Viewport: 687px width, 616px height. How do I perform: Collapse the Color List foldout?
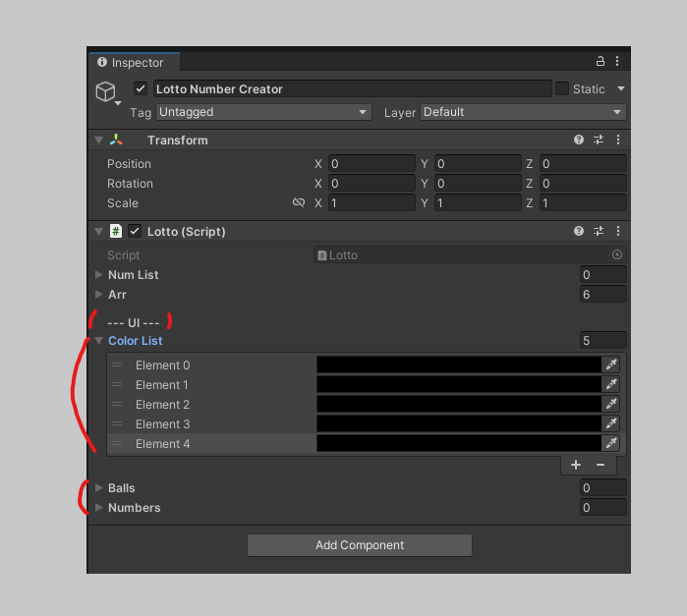point(99,340)
